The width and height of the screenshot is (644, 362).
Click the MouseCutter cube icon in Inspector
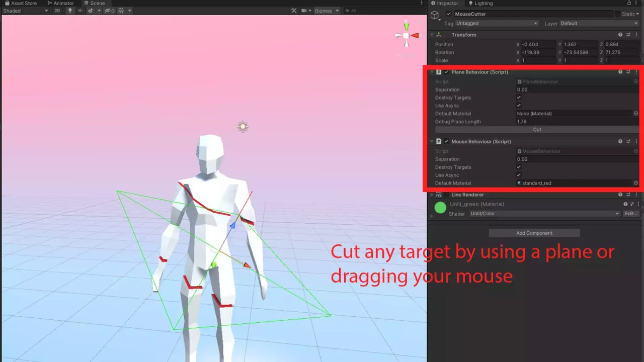tap(435, 15)
